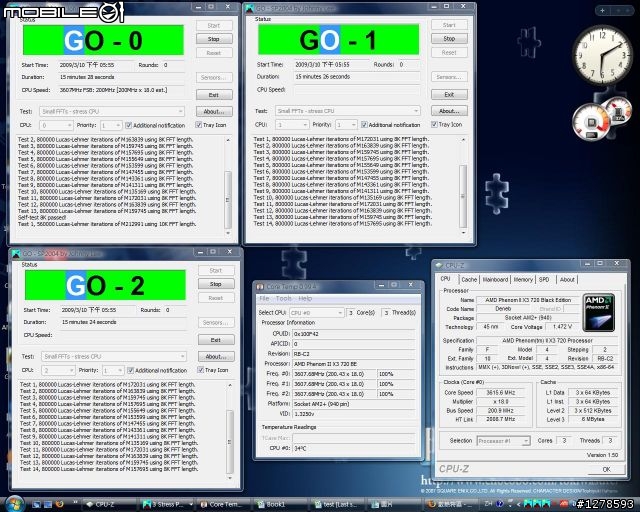Click the GO - 0 log scrollbar
The height and width of the screenshot is (512, 640).
click(228, 186)
